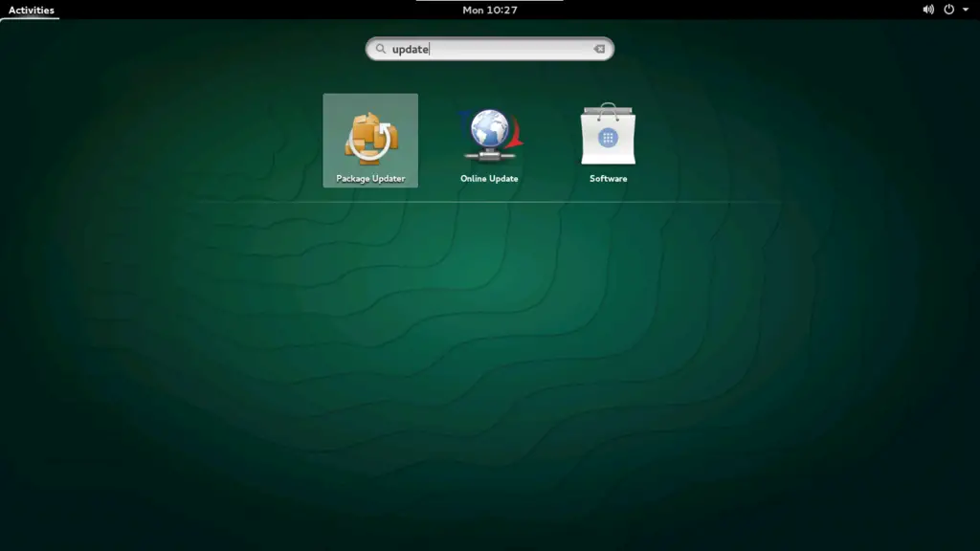Screen dimensions: 980x551
Task: Click the volume speaker icon
Action: (928, 10)
